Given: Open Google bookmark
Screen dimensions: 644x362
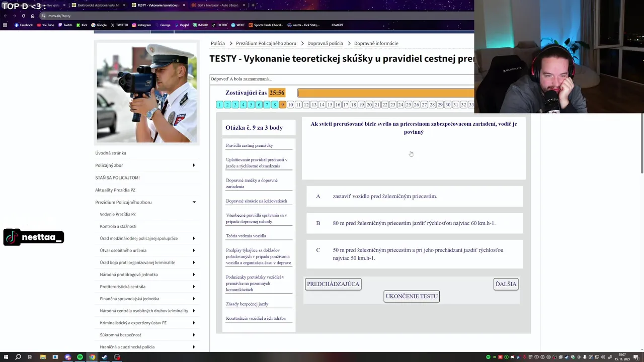Looking at the screenshot, I should pyautogui.click(x=99, y=25).
